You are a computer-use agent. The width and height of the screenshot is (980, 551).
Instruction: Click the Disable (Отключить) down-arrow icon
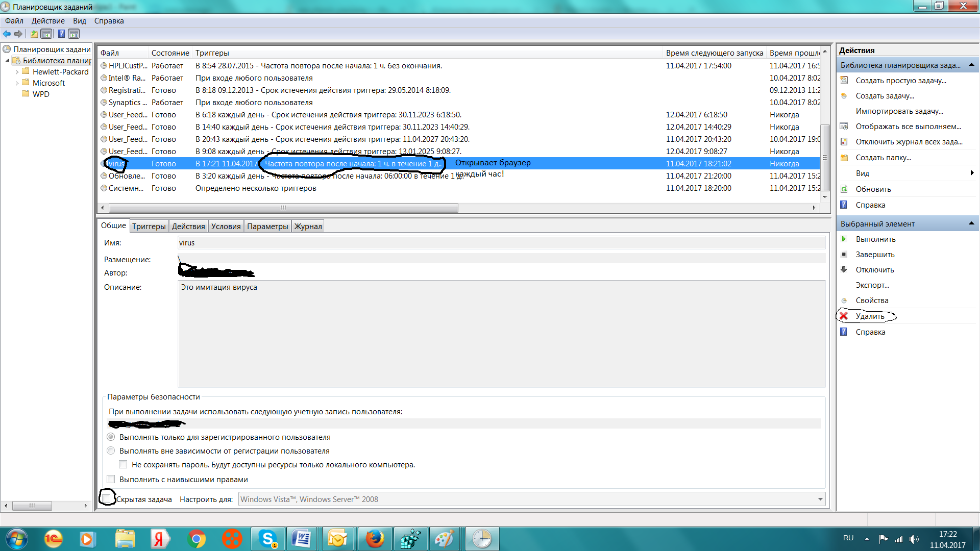point(844,270)
